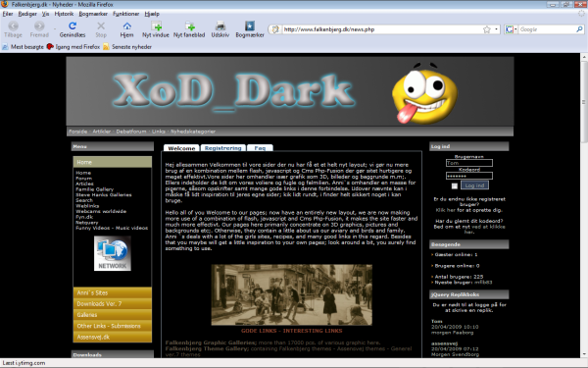
Task: Click the Network globe image
Action: 113,253
